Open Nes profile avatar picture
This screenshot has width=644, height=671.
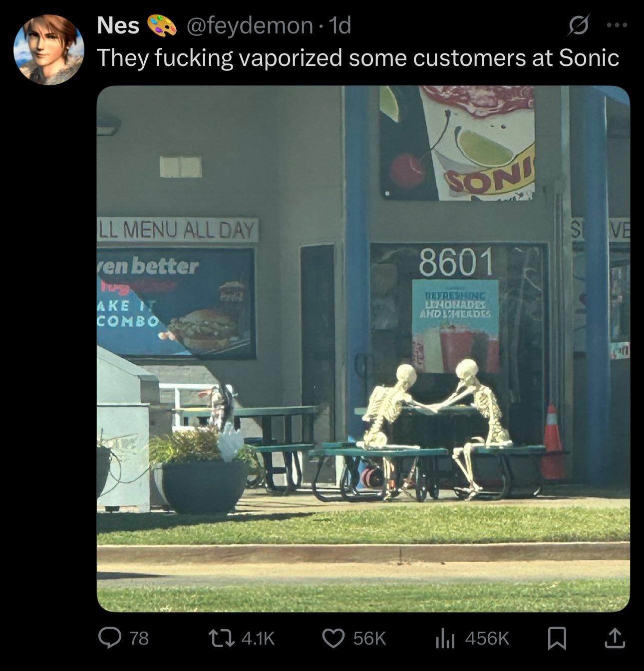pyautogui.click(x=48, y=50)
